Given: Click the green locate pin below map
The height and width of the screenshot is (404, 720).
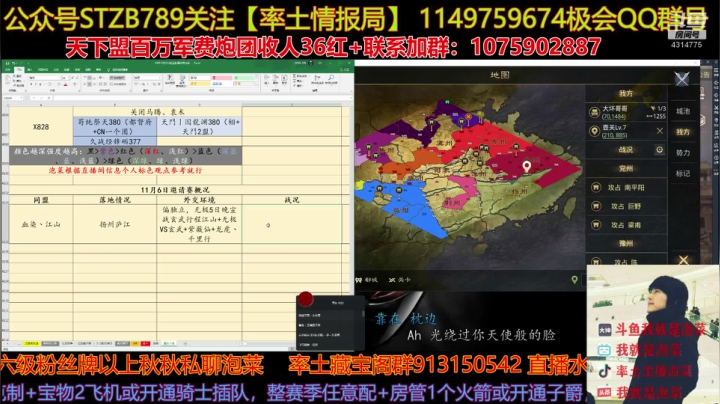Looking at the screenshot, I should click(574, 280).
